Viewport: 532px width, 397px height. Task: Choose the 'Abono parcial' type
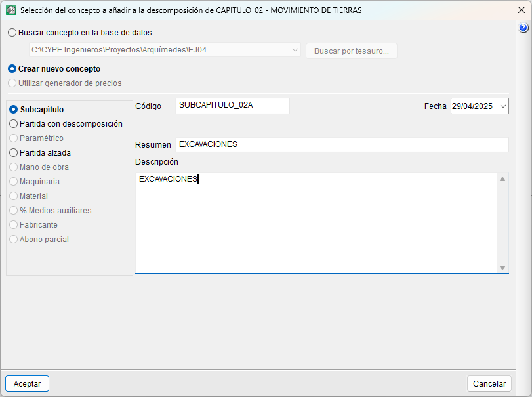[39, 240]
